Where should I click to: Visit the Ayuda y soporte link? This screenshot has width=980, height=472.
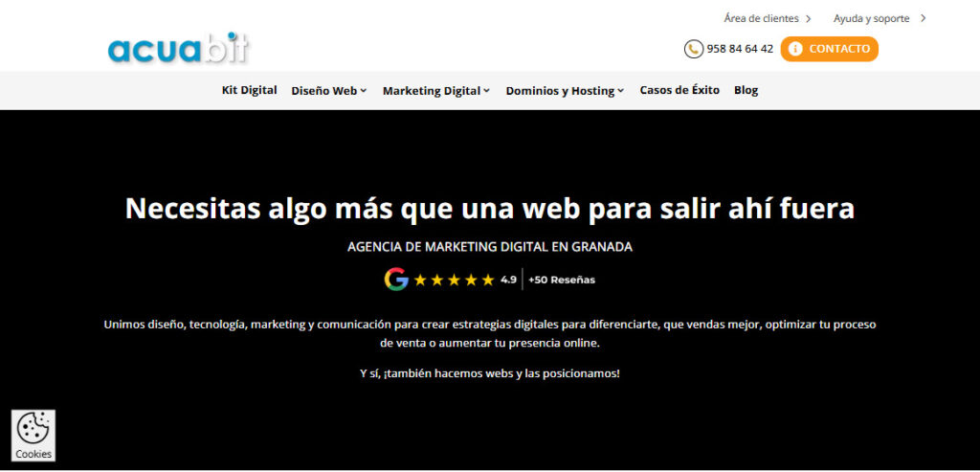[x=873, y=18]
